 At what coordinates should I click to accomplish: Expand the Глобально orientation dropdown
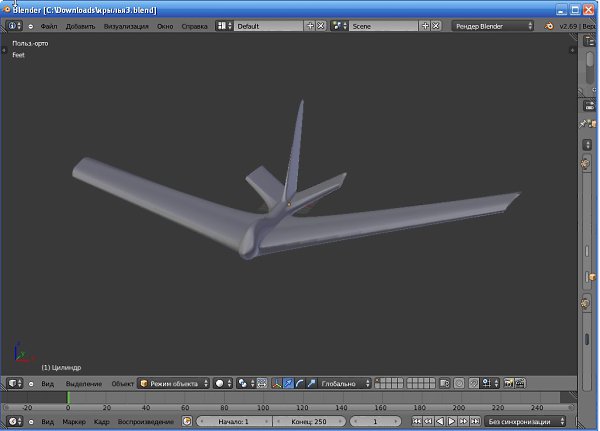345,383
